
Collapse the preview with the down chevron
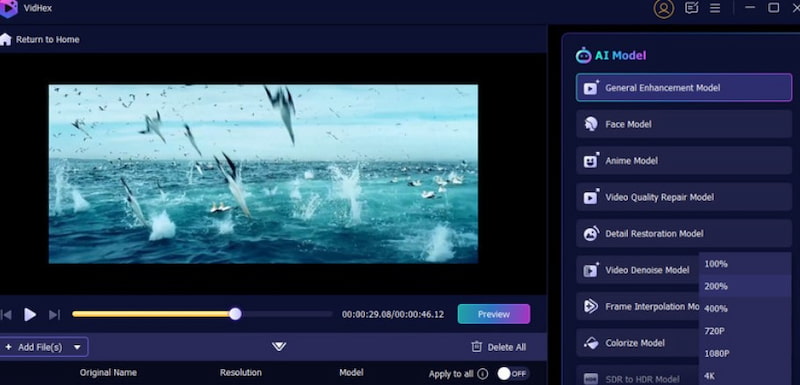pos(279,347)
